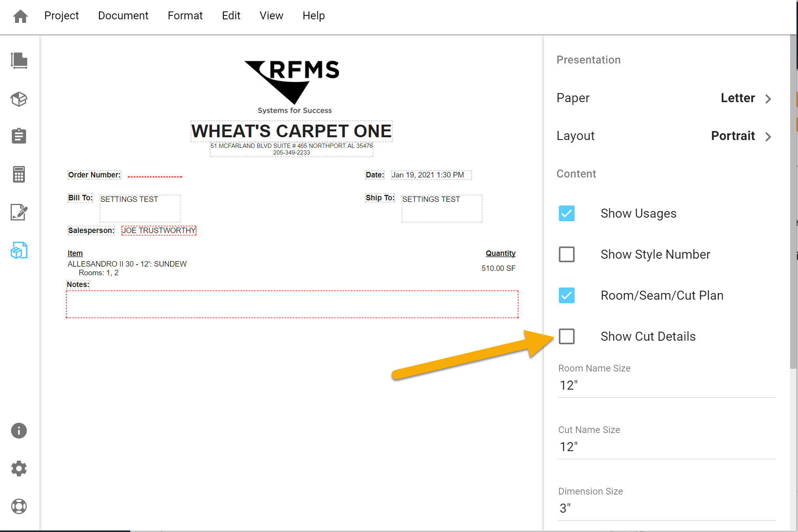798x532 pixels.
Task: Open the settings gear icon
Action: (x=19, y=469)
